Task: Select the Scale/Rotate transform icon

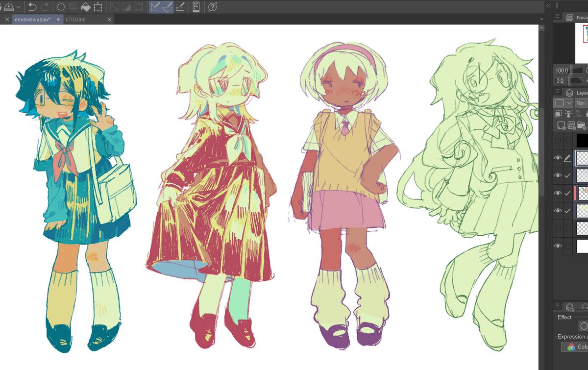Action: [x=98, y=7]
